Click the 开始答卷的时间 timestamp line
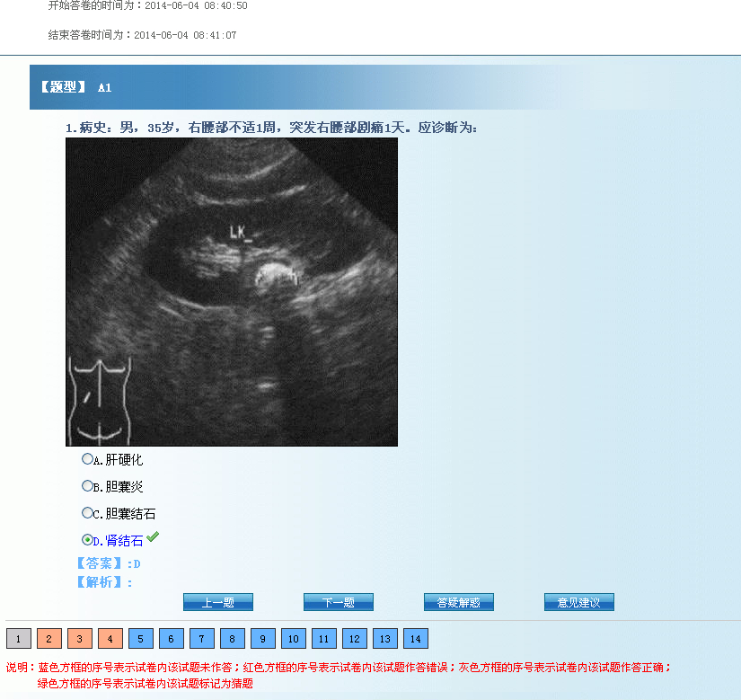The width and height of the screenshot is (741, 700). pos(147,5)
